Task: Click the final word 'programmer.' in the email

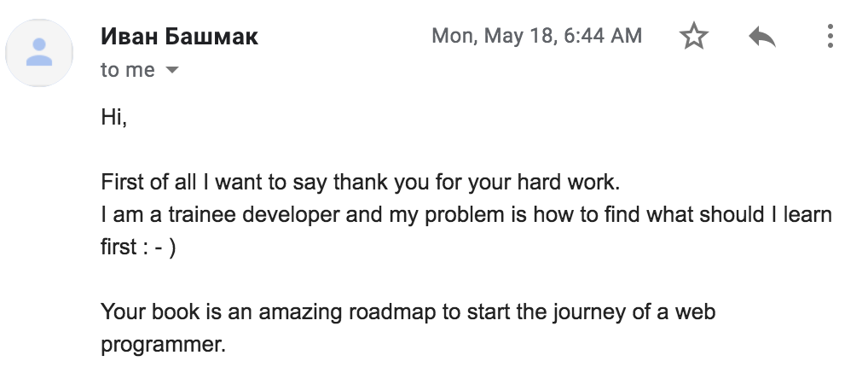Action: 164,345
